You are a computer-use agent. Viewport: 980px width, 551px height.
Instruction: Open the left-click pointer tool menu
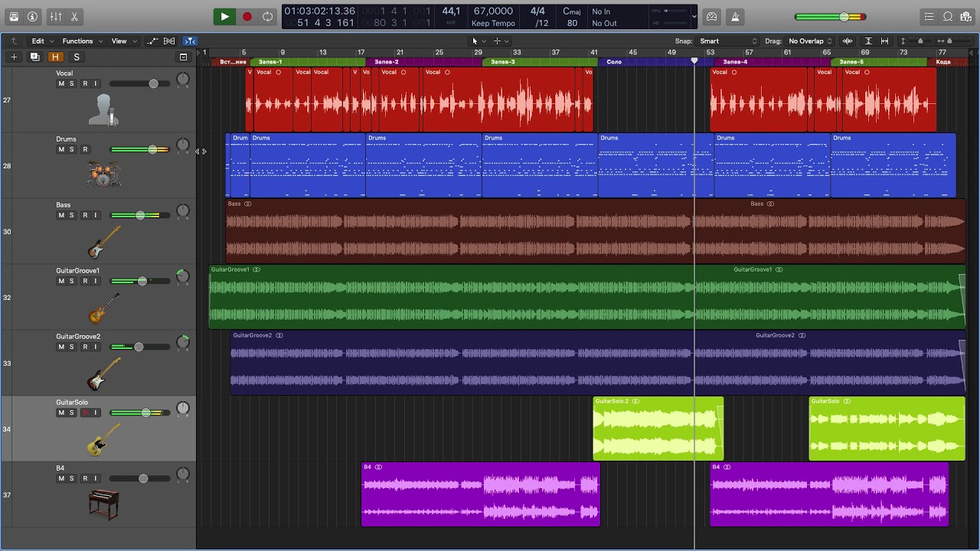pyautogui.click(x=478, y=41)
